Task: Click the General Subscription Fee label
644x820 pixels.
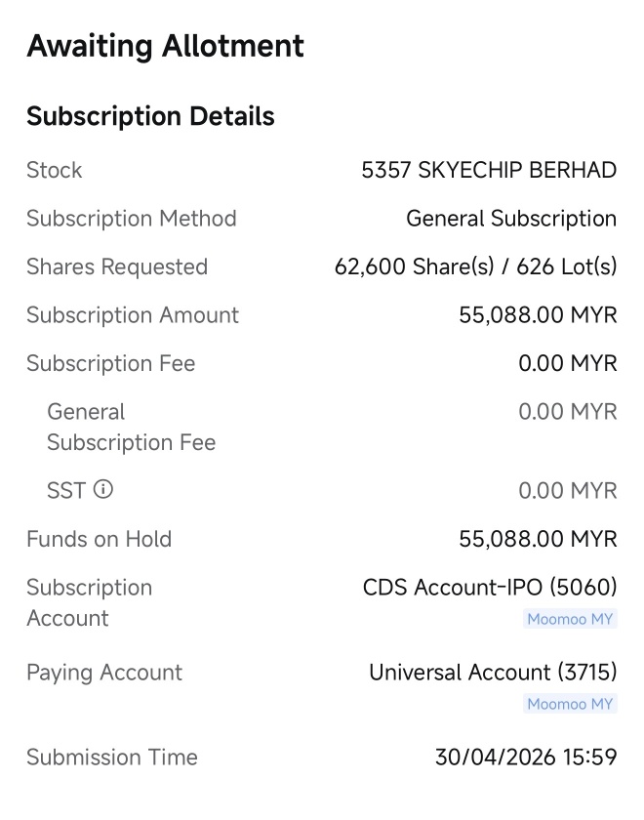Action: coord(131,427)
